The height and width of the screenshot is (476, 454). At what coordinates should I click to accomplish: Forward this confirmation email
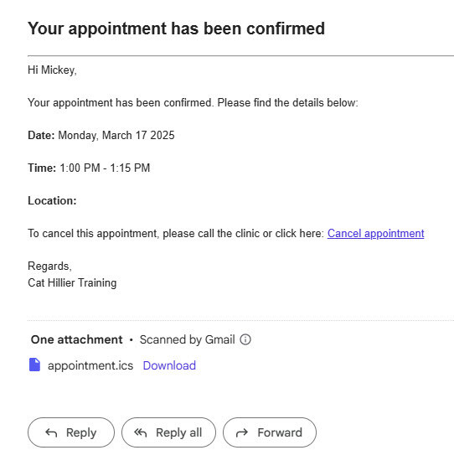[270, 432]
